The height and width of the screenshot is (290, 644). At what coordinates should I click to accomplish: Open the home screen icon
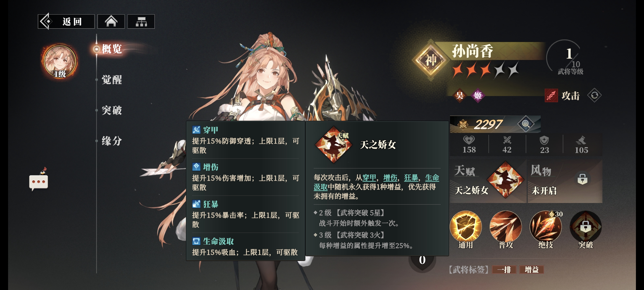pos(111,22)
